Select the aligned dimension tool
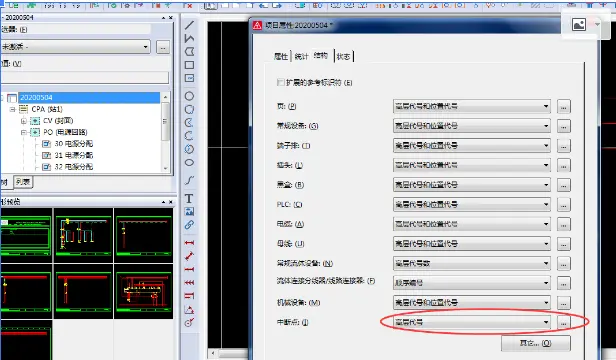This screenshot has width=616, height=360. point(189,256)
